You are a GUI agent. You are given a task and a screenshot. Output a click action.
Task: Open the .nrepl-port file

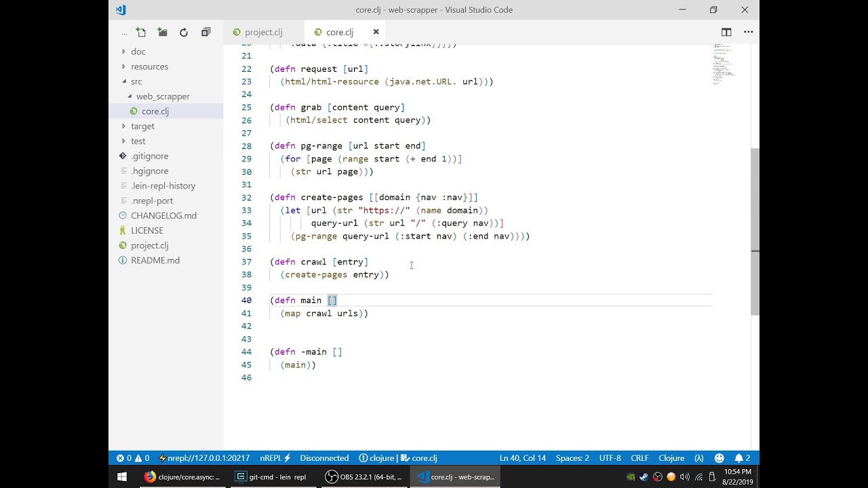tap(152, 201)
